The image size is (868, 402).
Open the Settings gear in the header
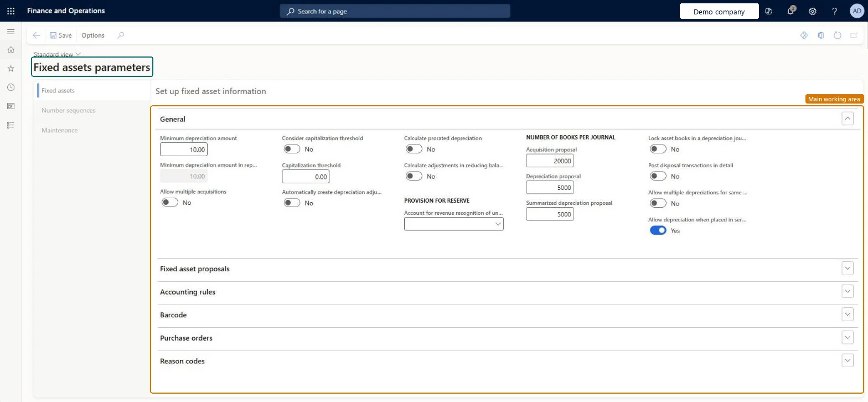tap(813, 11)
